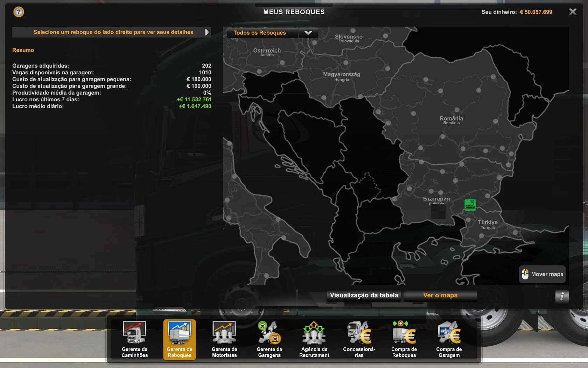Click the city dot near România label
This screenshot has height=368, width=588.
(443, 137)
